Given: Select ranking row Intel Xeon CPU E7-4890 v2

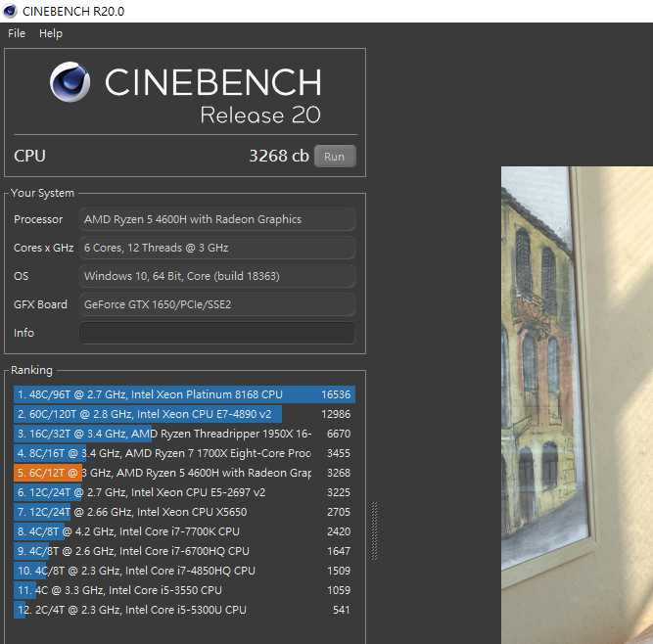Looking at the screenshot, I should (x=184, y=414).
